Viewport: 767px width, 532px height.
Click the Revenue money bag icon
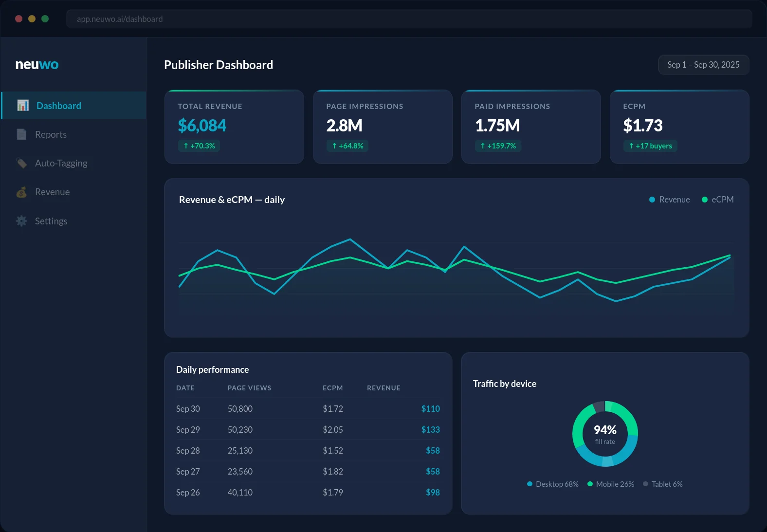(21, 192)
